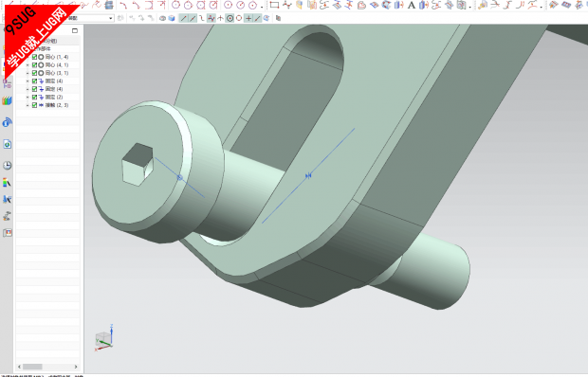
Task: Click the shaded blue cube display icon
Action: (x=172, y=18)
